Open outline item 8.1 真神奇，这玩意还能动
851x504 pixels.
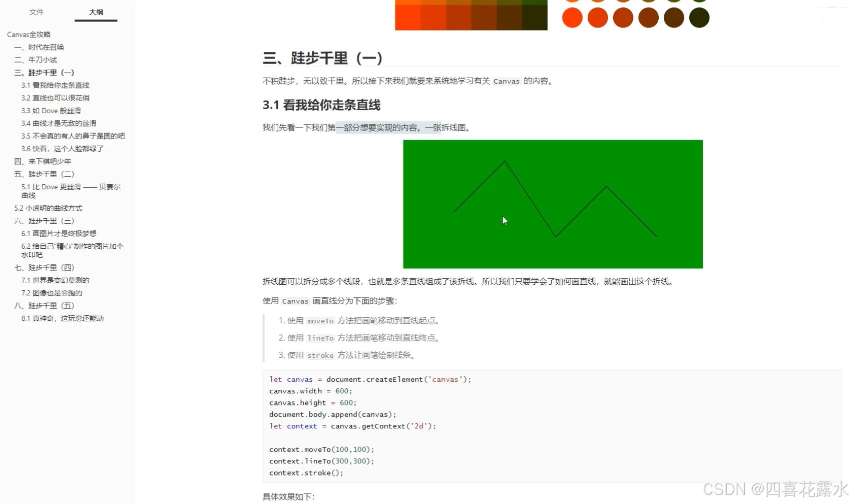(x=62, y=318)
